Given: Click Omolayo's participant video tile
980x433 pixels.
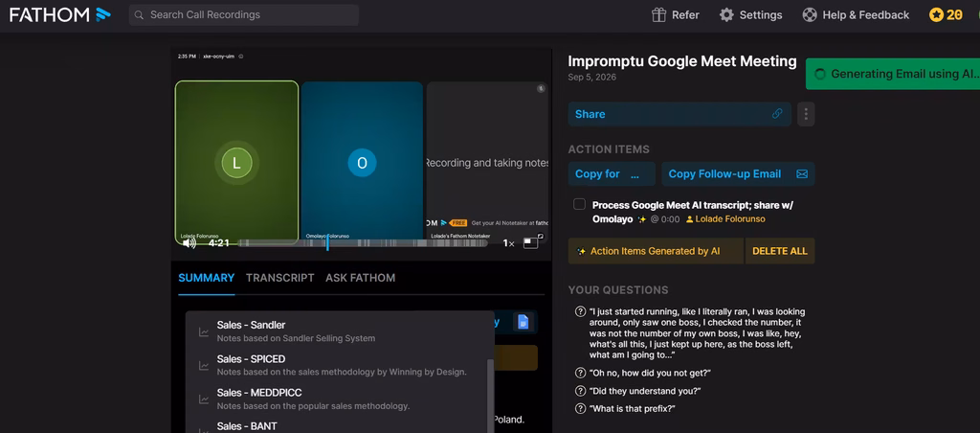Looking at the screenshot, I should point(362,163).
